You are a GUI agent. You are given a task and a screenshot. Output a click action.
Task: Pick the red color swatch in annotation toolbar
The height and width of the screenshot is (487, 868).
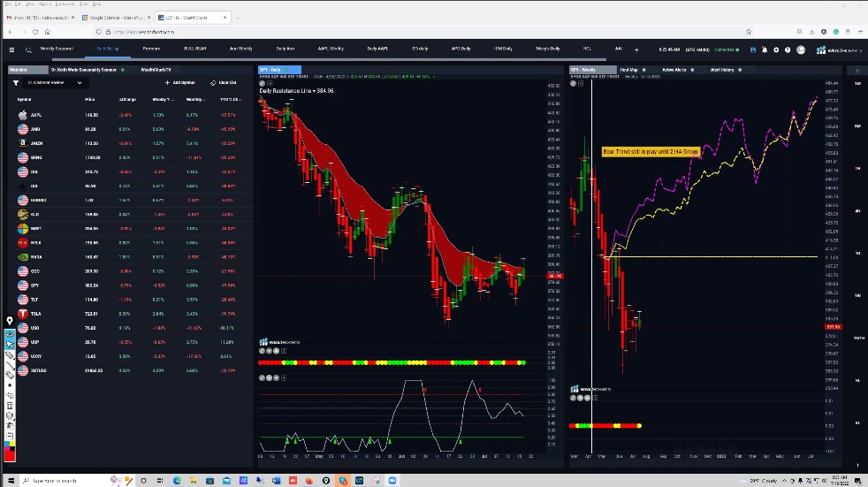coord(10,455)
